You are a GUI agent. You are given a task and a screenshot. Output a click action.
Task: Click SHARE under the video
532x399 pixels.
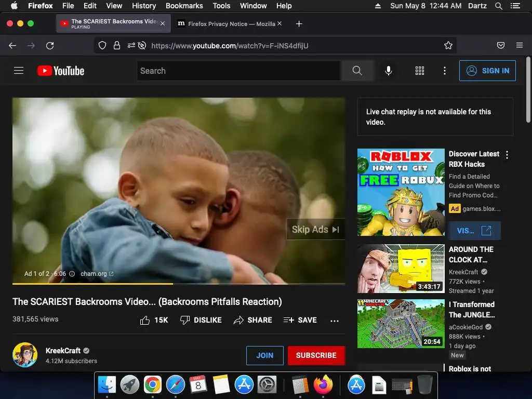pos(253,320)
